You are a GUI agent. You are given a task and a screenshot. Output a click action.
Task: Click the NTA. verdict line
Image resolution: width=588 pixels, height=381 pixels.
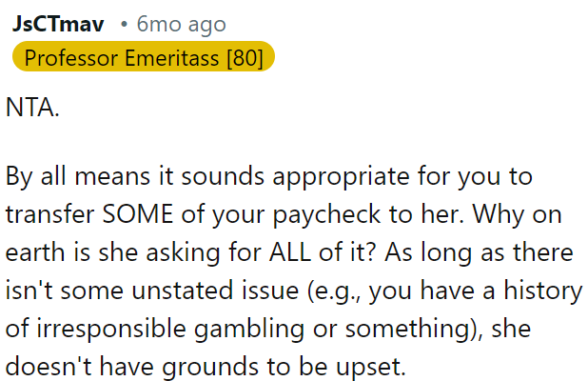point(32,108)
